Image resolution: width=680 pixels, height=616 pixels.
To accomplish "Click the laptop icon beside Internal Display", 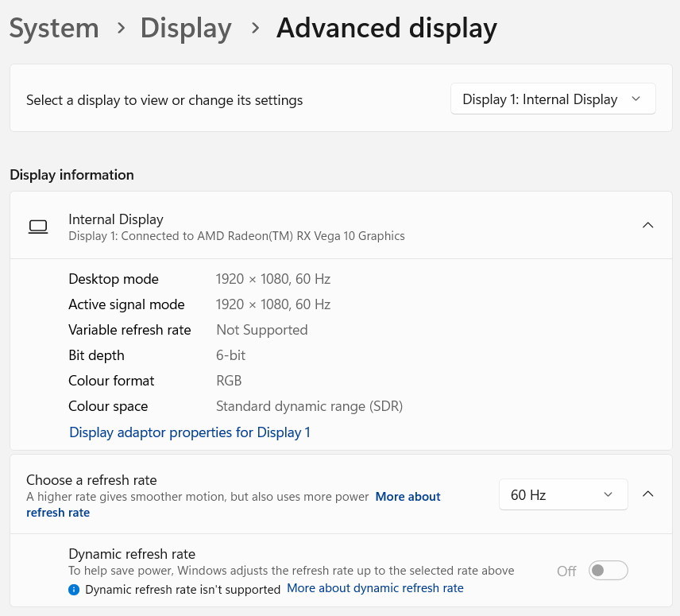I will point(38,227).
